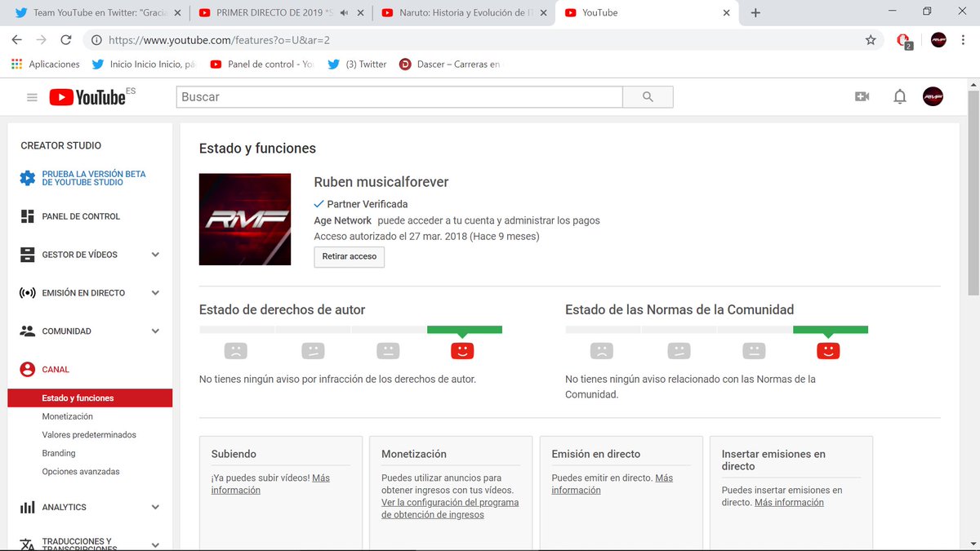Open the Inicio Inicio Inicio Twitter bookmark

(144, 64)
